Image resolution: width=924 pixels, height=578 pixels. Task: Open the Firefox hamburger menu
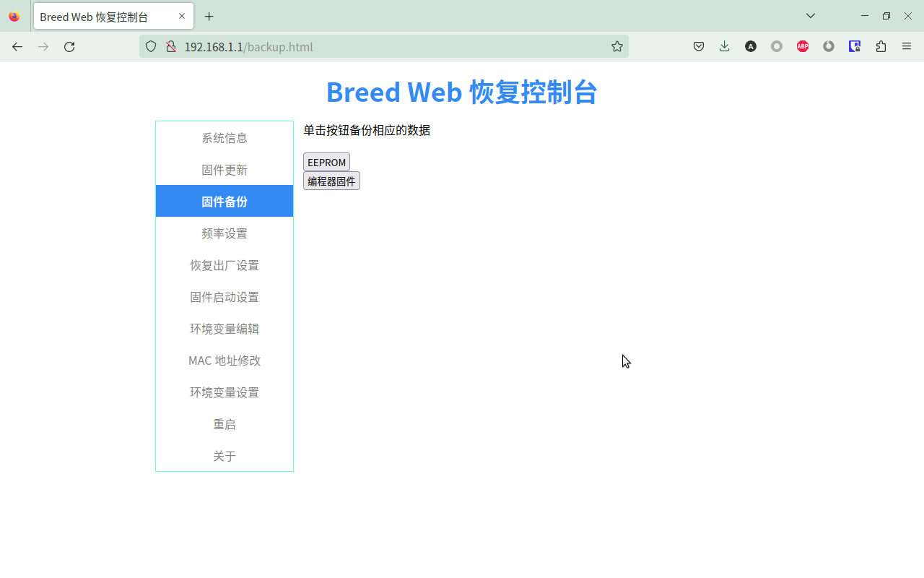[907, 46]
